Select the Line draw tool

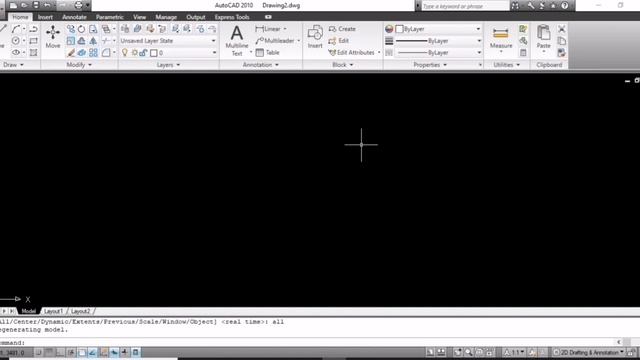(x=2, y=29)
